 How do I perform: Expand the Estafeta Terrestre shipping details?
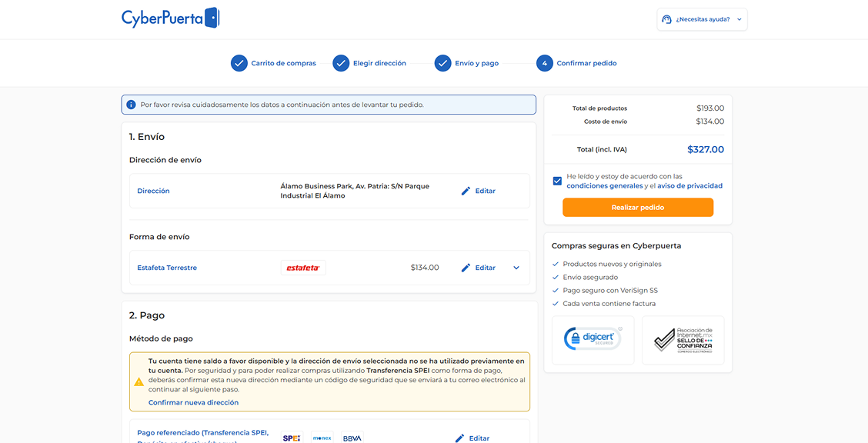[x=516, y=267]
